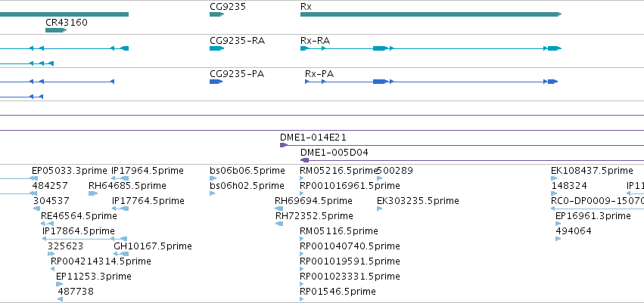Select the Rx gene bar
The height and width of the screenshot is (303, 644).
coord(431,14)
